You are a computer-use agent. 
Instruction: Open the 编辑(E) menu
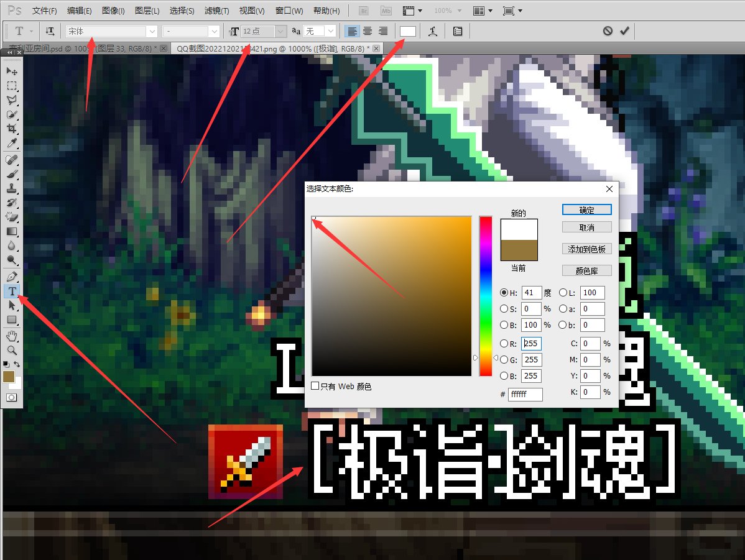pos(80,11)
